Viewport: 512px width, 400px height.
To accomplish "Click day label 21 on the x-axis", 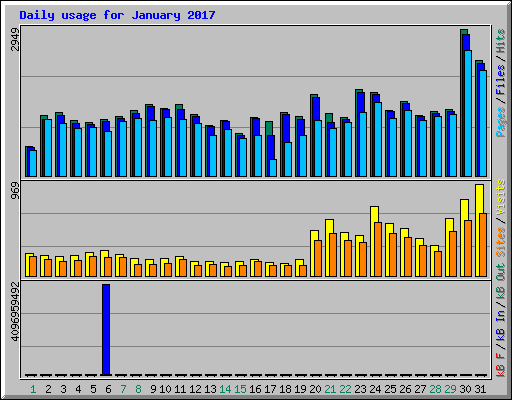I will pos(330,389).
